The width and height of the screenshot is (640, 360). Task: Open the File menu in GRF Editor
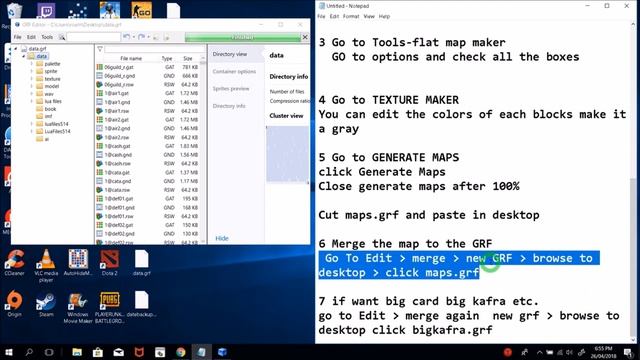[18, 37]
